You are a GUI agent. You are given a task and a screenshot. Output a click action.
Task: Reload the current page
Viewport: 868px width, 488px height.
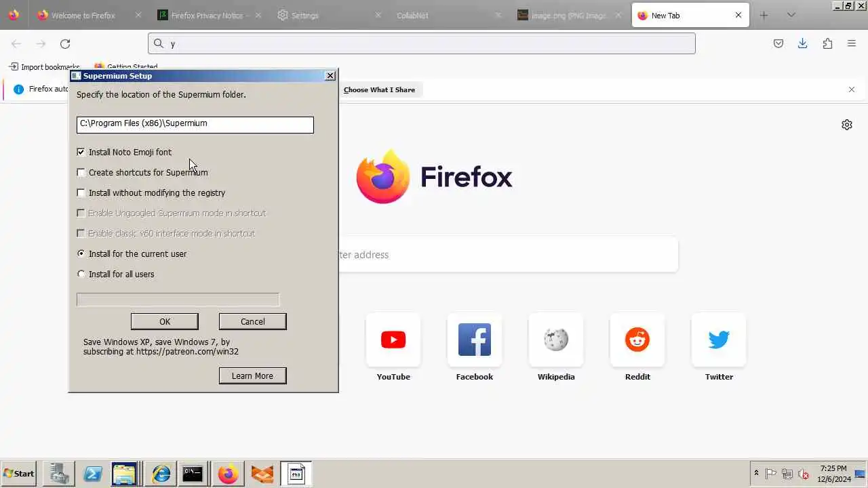65,43
